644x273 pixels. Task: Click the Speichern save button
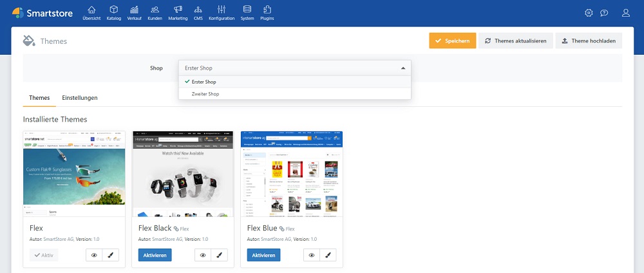click(x=453, y=41)
